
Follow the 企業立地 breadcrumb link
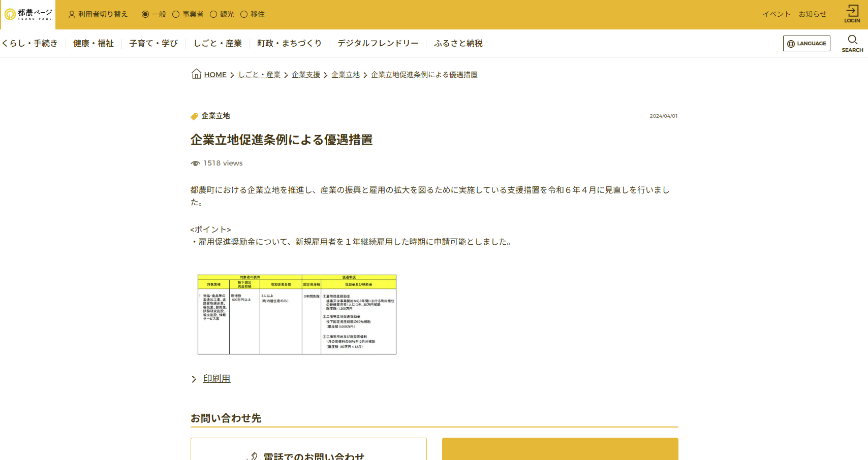click(x=346, y=75)
